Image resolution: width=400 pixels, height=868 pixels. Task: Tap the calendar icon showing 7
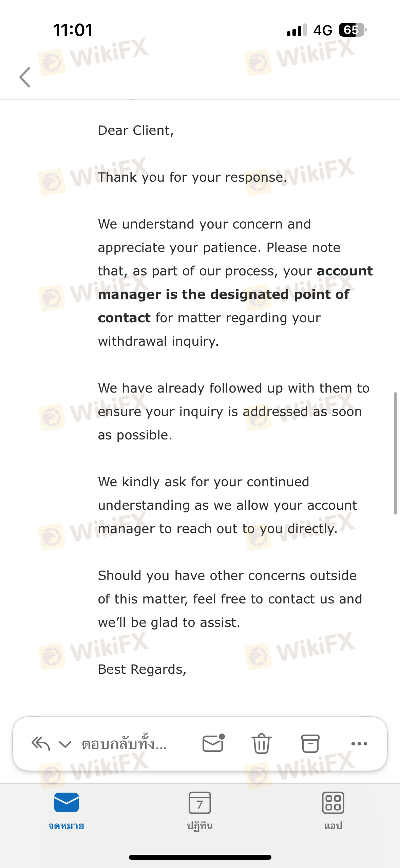(x=200, y=803)
